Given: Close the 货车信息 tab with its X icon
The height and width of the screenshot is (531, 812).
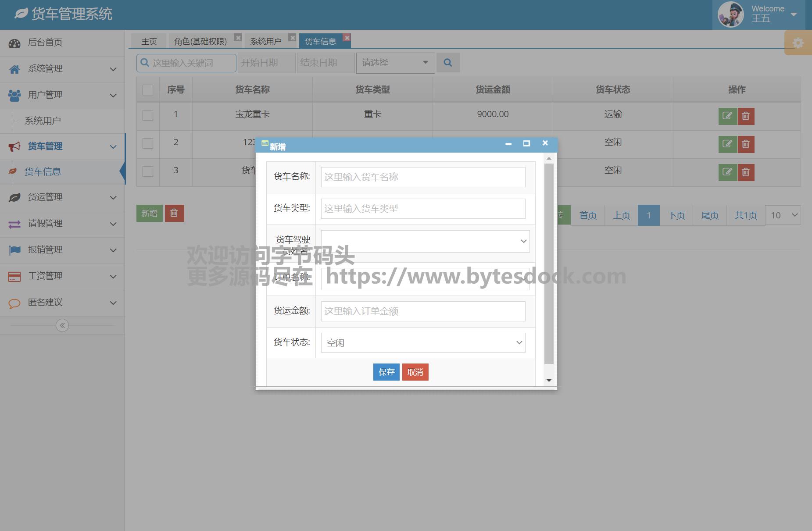Looking at the screenshot, I should point(347,38).
